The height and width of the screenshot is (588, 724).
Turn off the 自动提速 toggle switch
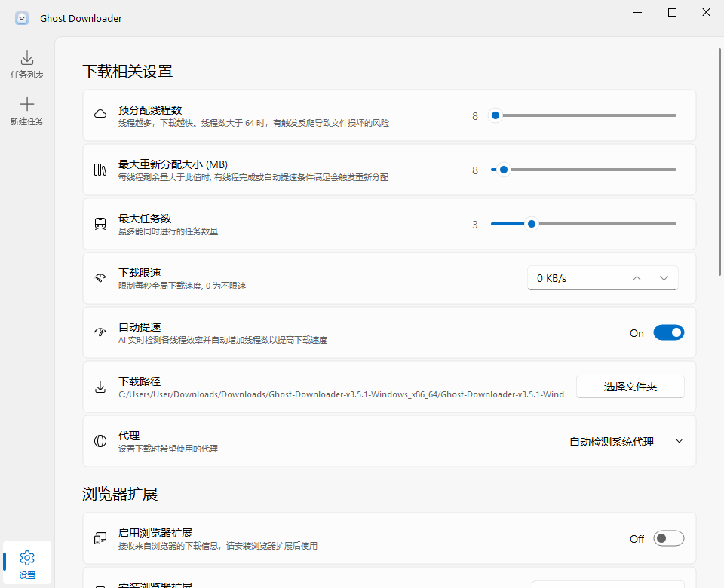(668, 332)
